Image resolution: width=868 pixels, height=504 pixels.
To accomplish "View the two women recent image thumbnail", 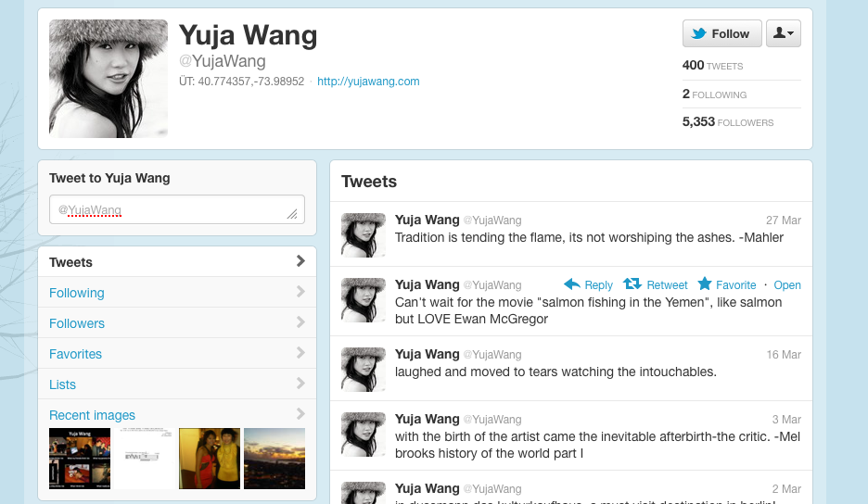I will [210, 459].
